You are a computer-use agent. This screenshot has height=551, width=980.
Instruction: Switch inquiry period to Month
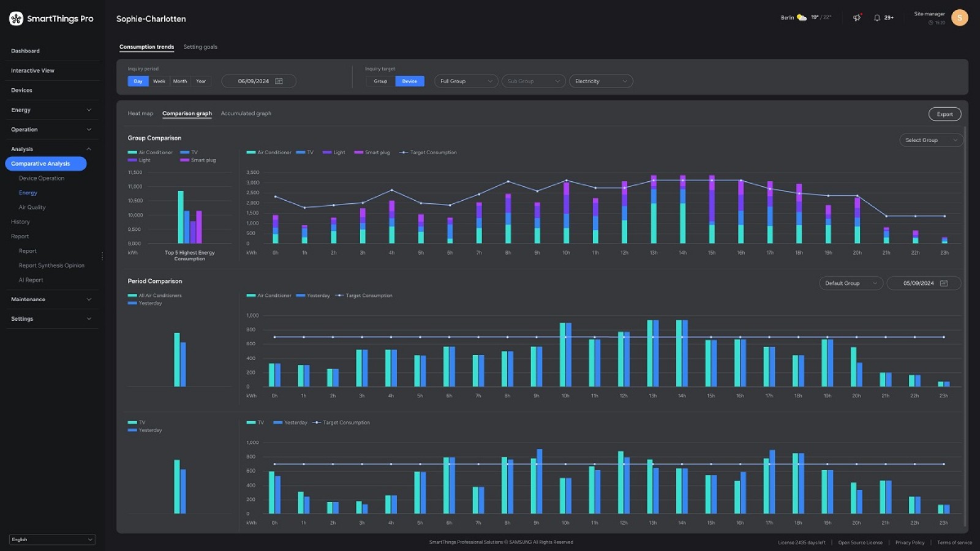pyautogui.click(x=180, y=81)
